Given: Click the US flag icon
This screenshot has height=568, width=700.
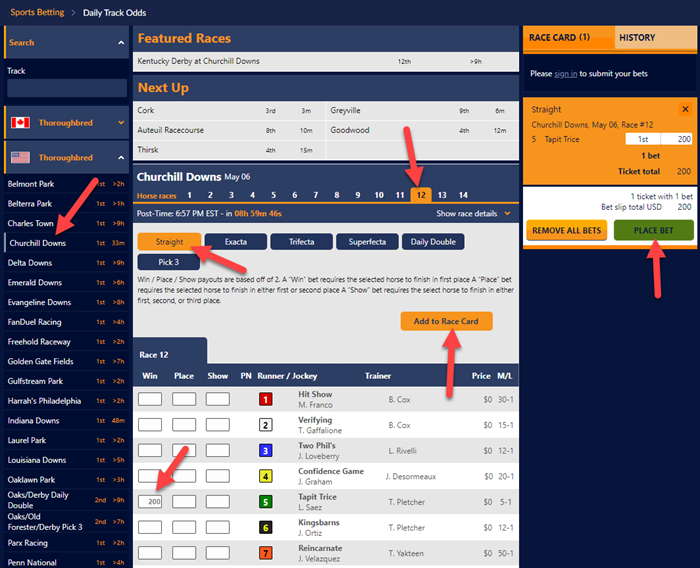Looking at the screenshot, I should pos(20,157).
